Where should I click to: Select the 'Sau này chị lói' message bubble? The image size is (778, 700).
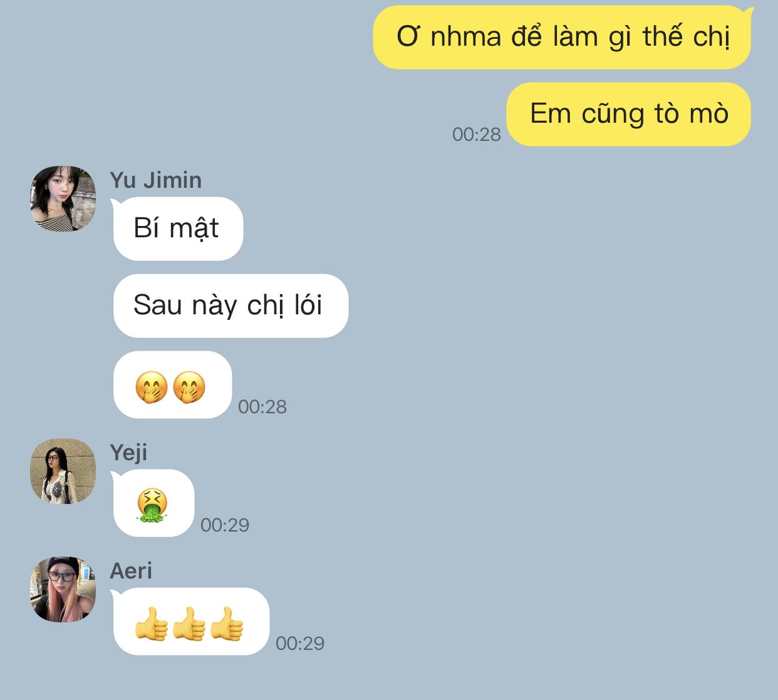(x=230, y=306)
